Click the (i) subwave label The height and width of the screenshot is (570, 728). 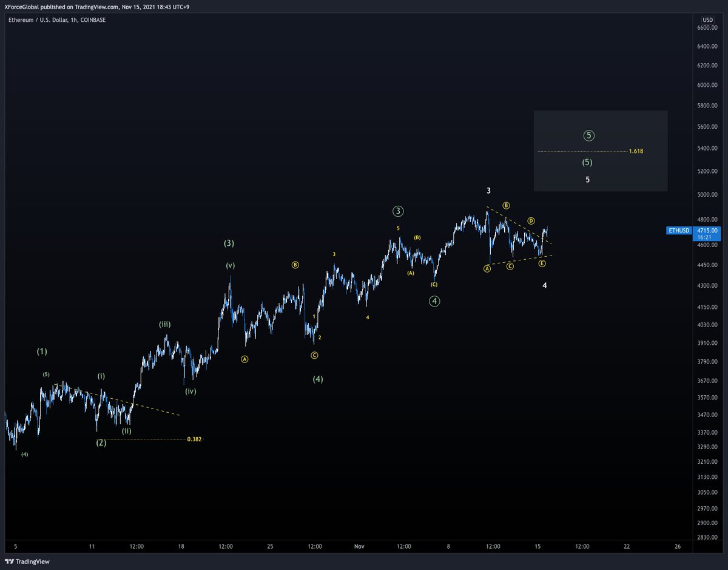click(101, 376)
